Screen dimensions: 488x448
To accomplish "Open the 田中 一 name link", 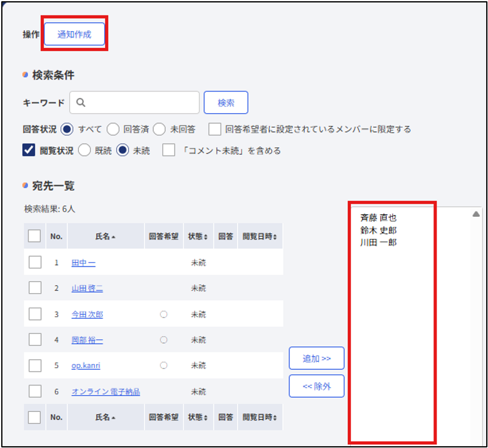I will pyautogui.click(x=83, y=263).
